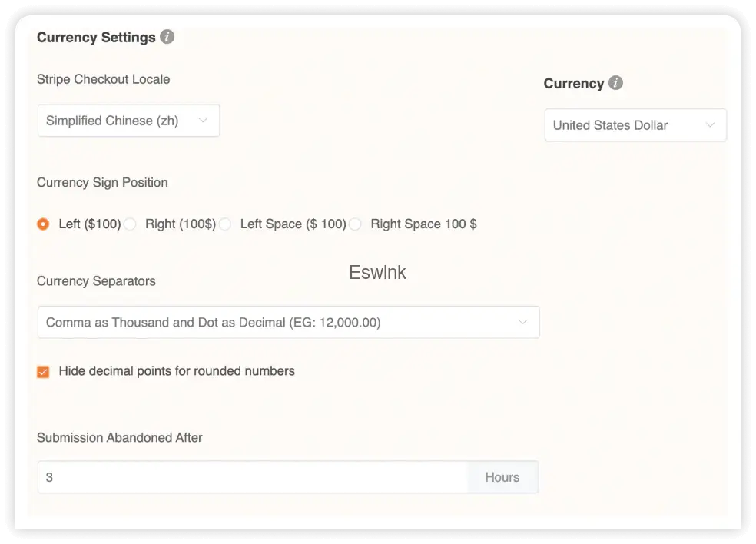
Task: Click the Currency Sign Position label
Action: (x=102, y=183)
